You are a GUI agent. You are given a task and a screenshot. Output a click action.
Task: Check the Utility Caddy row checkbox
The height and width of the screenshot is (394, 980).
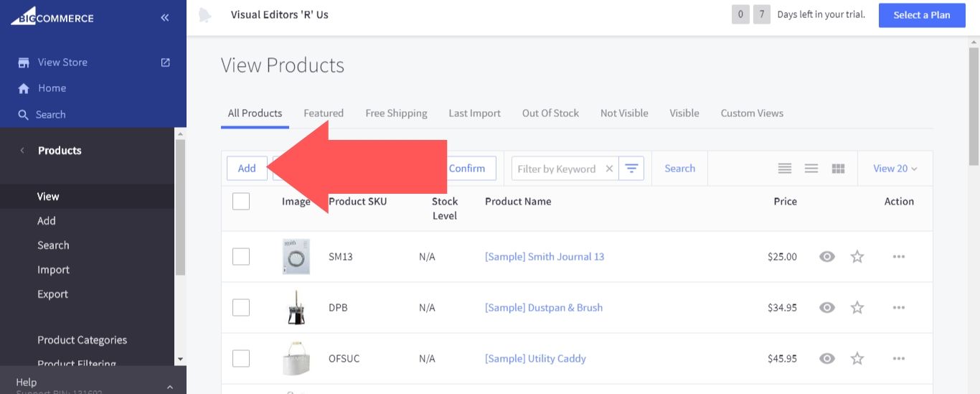tap(241, 358)
